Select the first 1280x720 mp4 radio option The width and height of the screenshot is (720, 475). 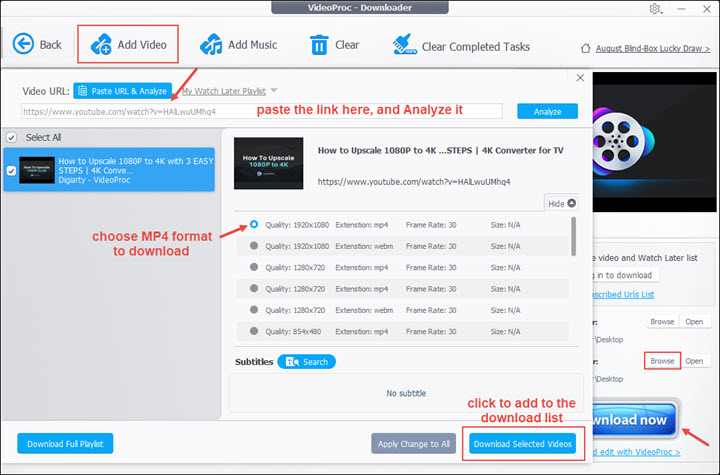pos(254,267)
